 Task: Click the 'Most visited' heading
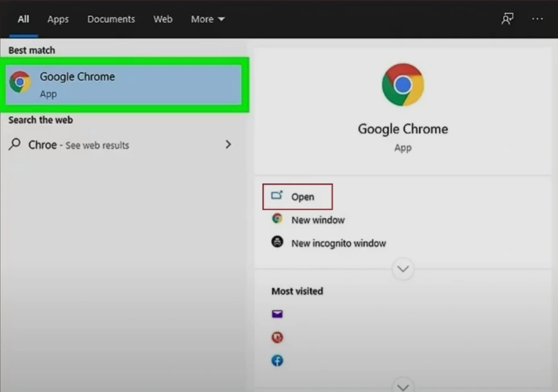point(297,291)
